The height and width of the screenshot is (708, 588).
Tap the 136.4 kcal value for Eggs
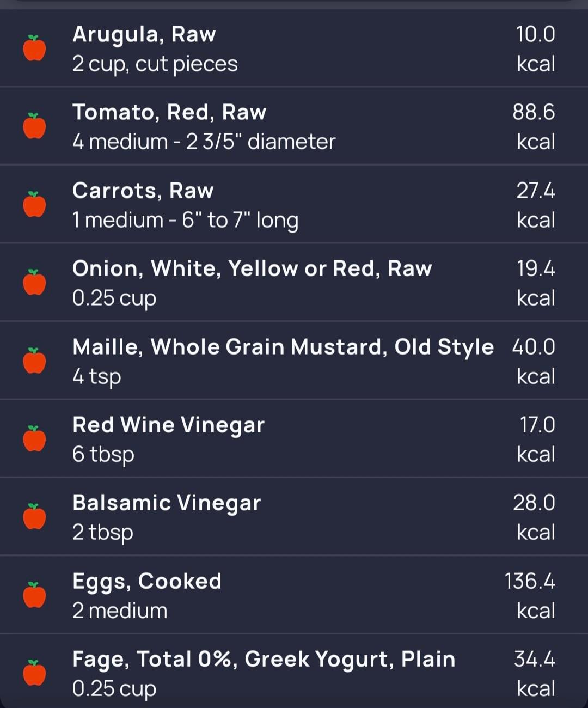pyautogui.click(x=530, y=595)
